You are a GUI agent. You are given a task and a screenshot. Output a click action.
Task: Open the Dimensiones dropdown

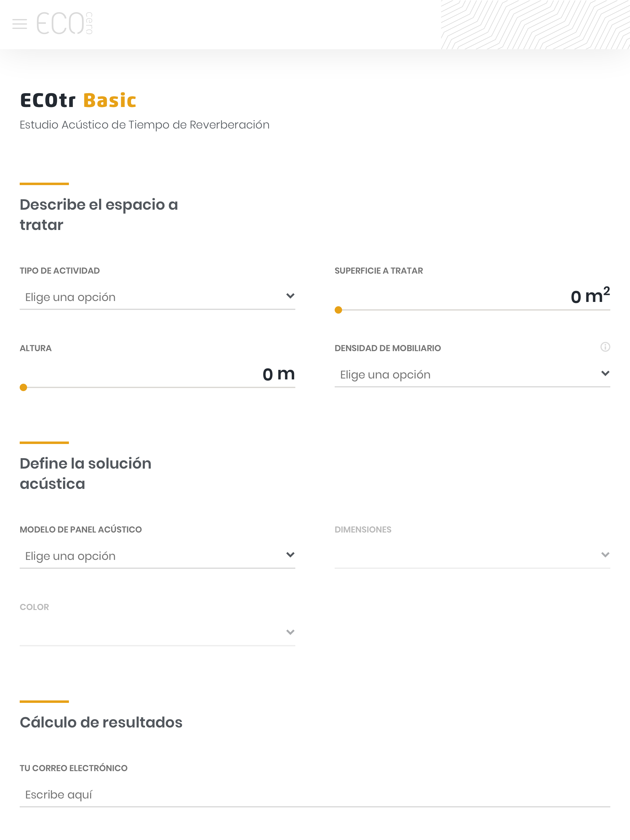(x=472, y=556)
